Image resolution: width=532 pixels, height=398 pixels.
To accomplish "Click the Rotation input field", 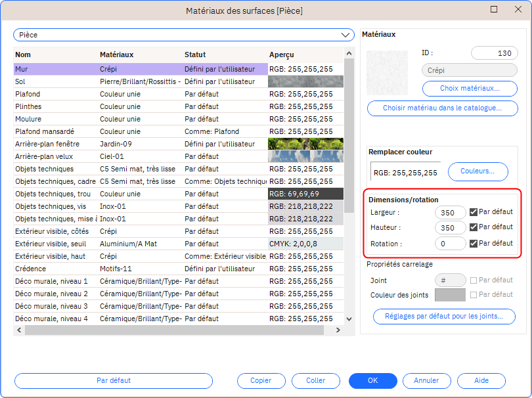I will point(450,244).
